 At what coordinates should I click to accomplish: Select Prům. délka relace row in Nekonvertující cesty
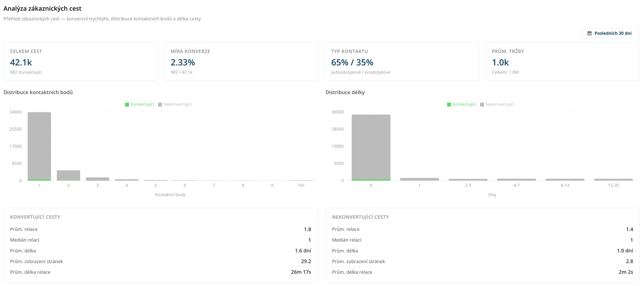(x=482, y=272)
